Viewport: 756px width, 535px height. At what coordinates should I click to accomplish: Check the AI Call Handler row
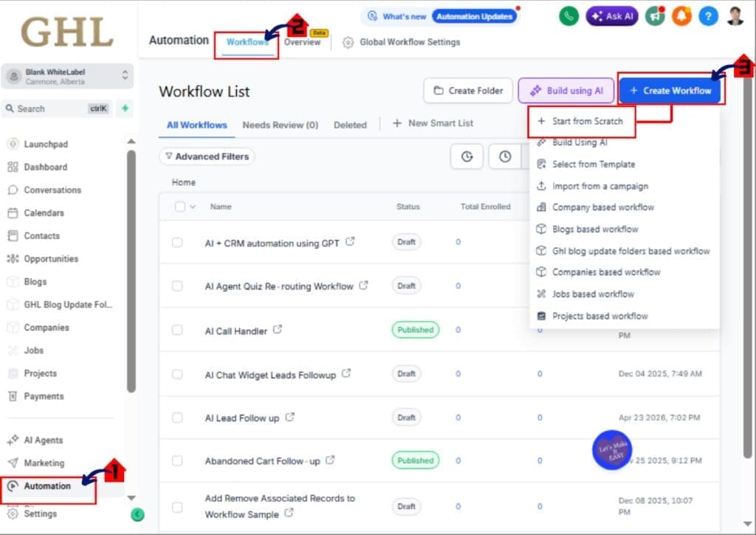(177, 330)
